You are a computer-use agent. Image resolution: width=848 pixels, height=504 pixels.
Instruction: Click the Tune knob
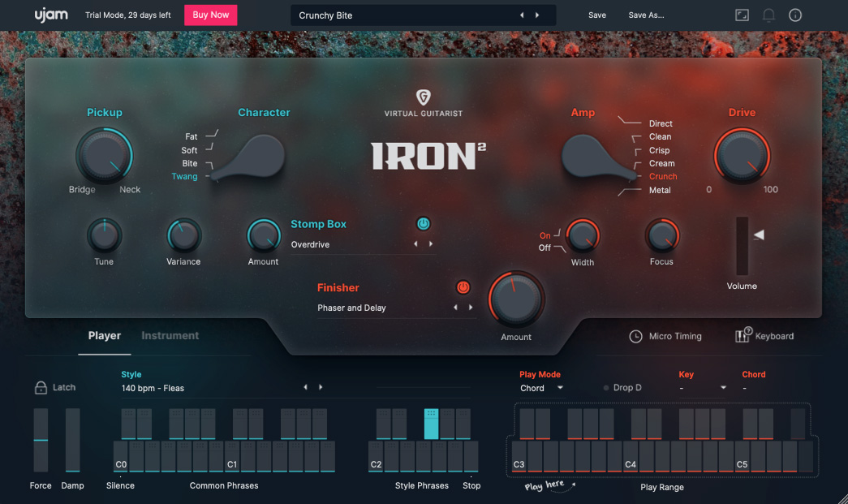pyautogui.click(x=105, y=236)
